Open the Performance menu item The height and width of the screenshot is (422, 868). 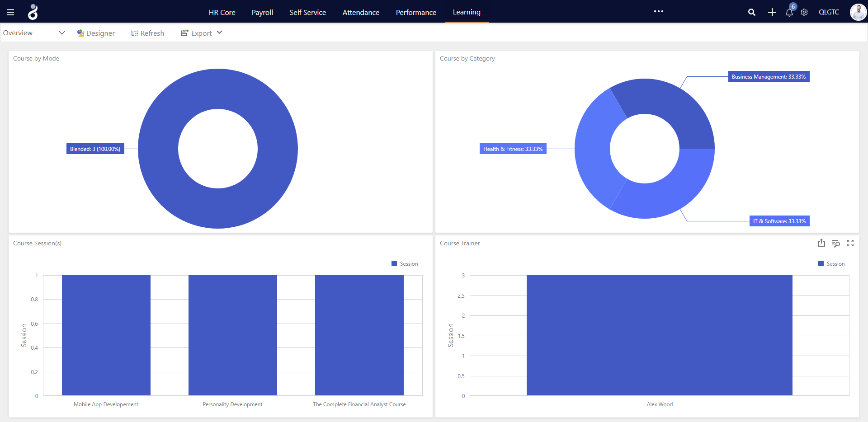(415, 12)
